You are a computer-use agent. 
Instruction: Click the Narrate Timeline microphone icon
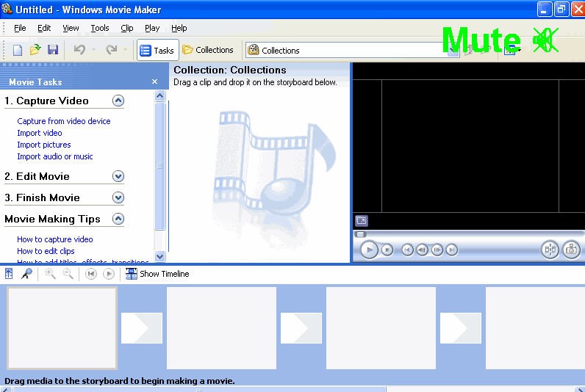point(26,274)
